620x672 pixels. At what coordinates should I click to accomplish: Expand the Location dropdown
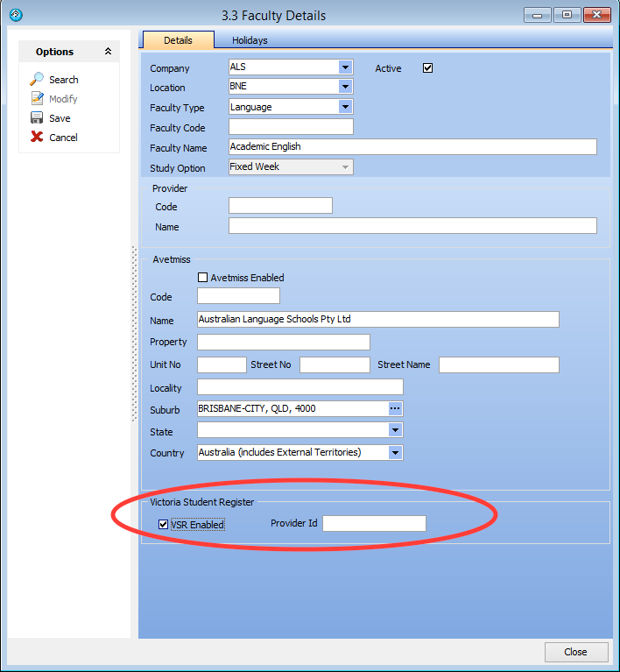(x=345, y=87)
